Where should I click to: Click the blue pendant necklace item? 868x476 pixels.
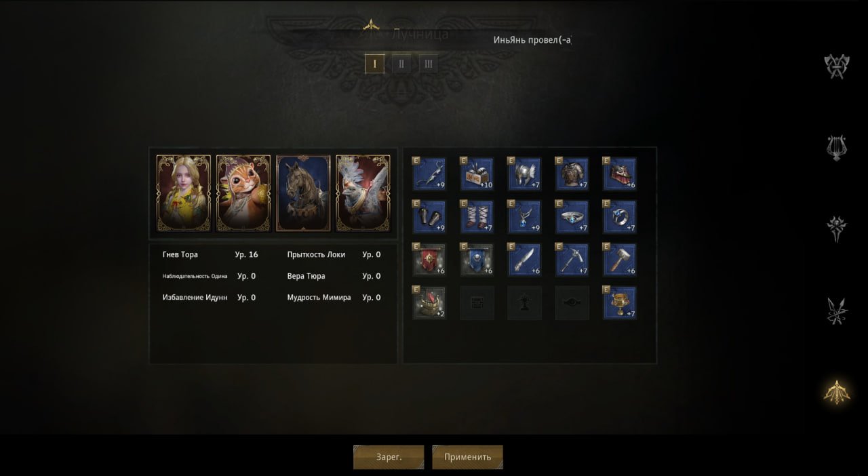525,217
